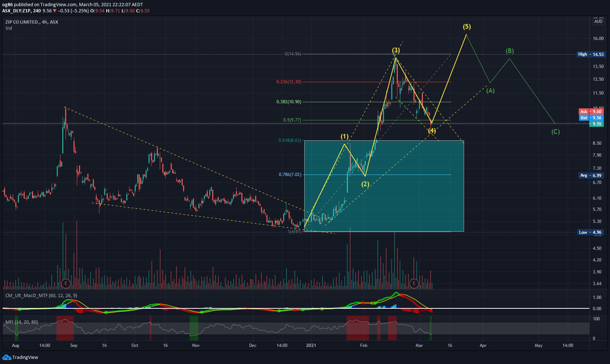The height and width of the screenshot is (364, 610).
Task: Click the yellow wave (1) label
Action: 345,136
